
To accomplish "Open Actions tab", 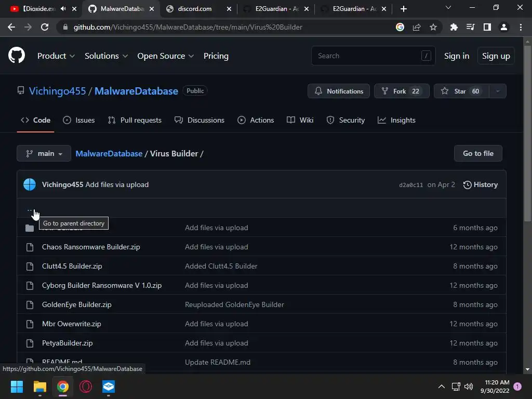I will tap(256, 120).
